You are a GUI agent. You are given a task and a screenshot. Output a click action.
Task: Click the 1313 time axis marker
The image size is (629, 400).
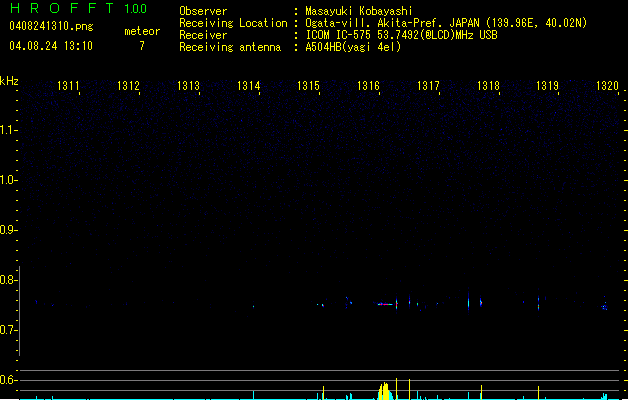189,86
